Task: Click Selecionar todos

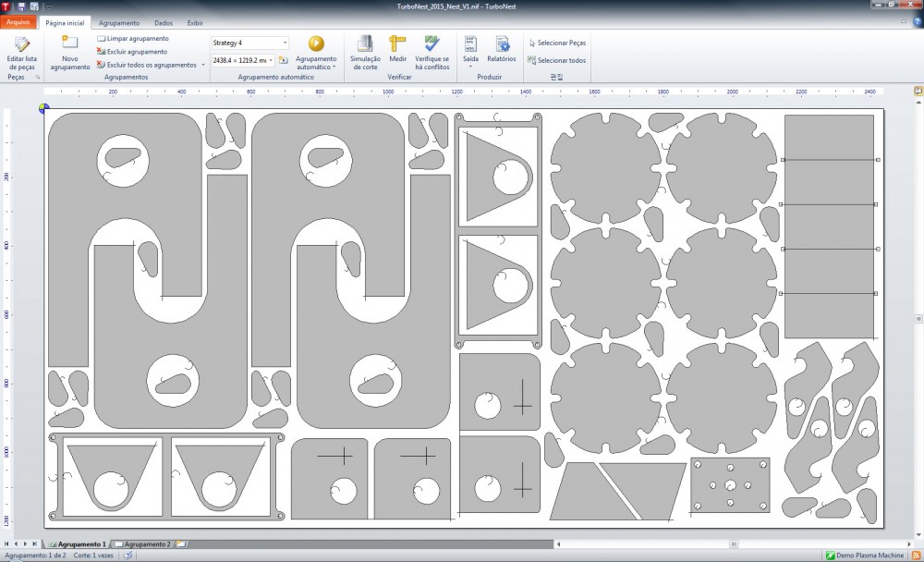Action: pos(557,60)
